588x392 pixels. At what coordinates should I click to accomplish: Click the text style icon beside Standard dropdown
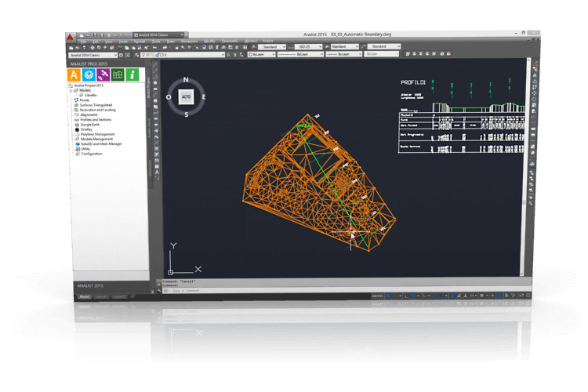[x=254, y=47]
